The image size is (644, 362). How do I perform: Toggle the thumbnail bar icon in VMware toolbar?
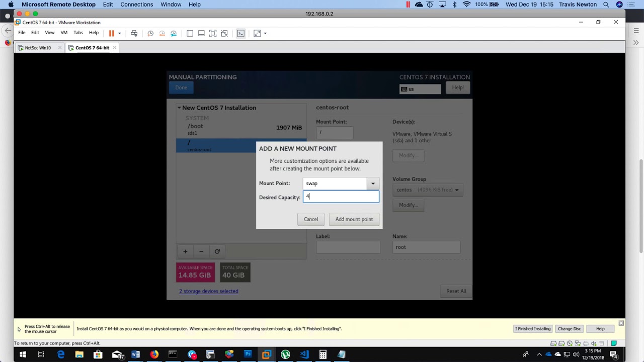pos(201,33)
